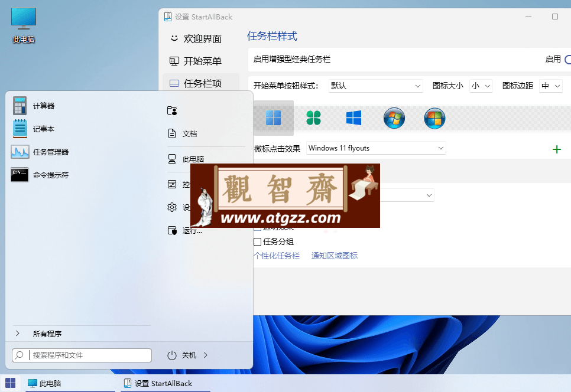Click the 启用增强型经典任务栏 label

291,59
